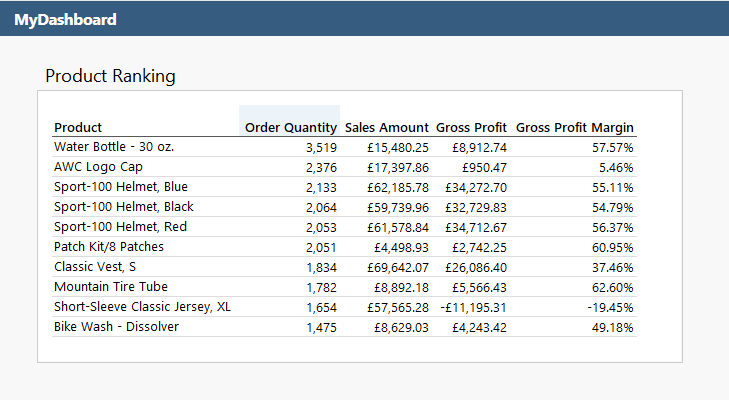The width and height of the screenshot is (729, 400).
Task: Click the Bike Wash - Dissolver product
Action: pos(116,327)
